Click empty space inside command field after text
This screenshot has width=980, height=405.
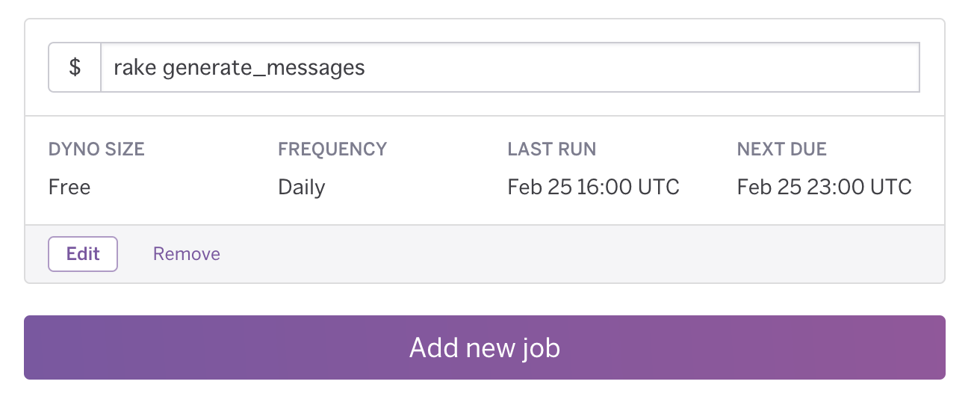coord(642,67)
